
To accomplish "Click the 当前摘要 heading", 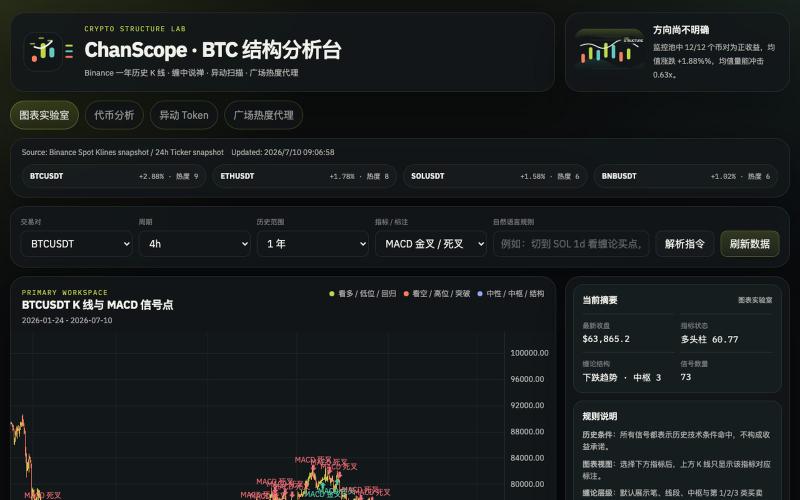I will 599,300.
